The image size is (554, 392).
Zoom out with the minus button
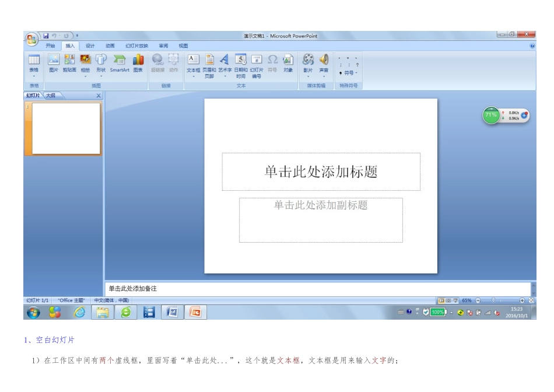coord(478,300)
